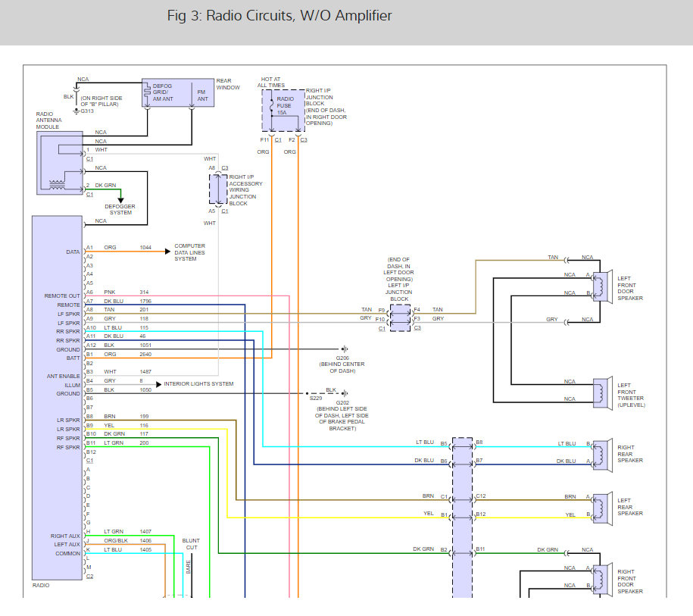Click the 'B12' pin label on junction connector
Viewport: 693px width, 616px height.
[480, 514]
